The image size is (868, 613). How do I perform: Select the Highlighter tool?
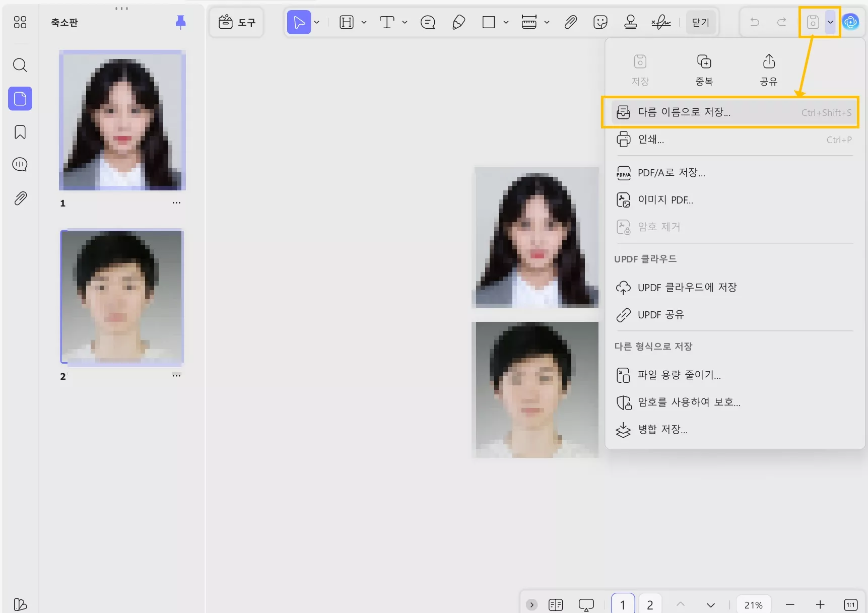pos(458,22)
